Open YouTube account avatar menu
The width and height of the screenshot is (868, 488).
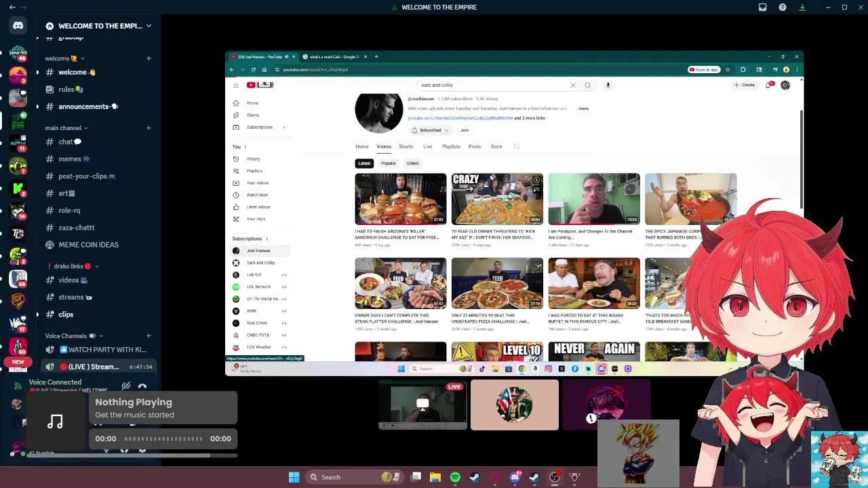[785, 85]
